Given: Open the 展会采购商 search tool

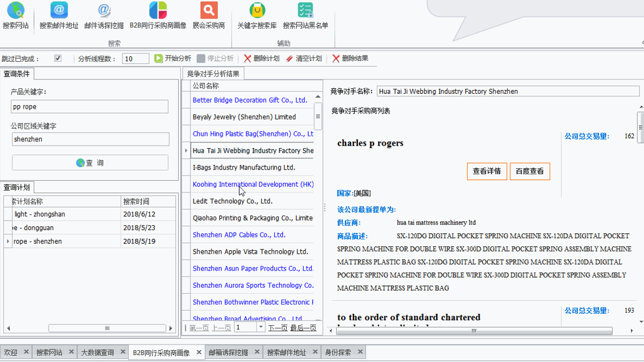Looking at the screenshot, I should click(x=209, y=11).
